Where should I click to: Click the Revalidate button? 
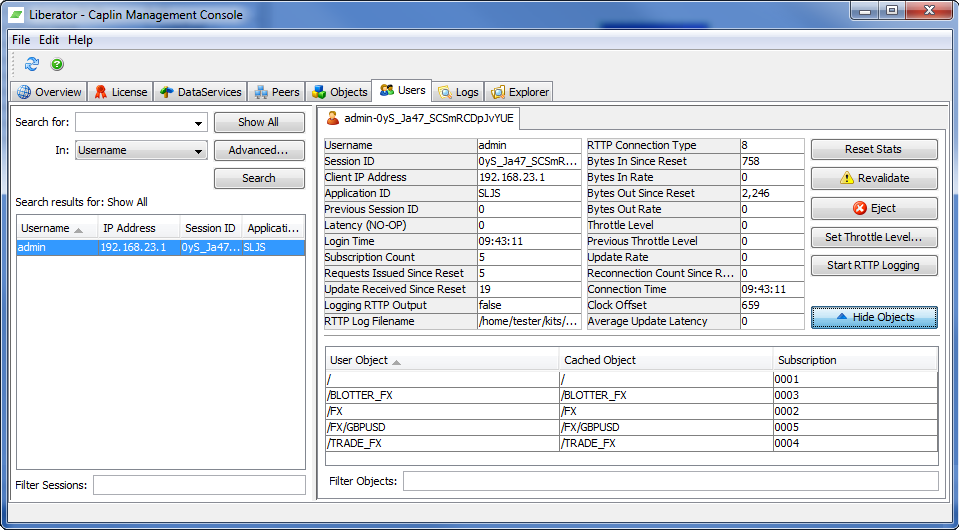[x=873, y=178]
